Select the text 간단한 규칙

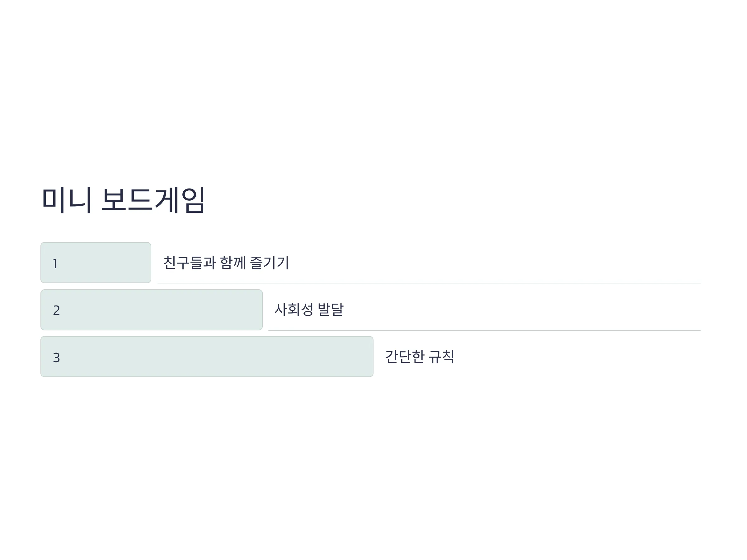click(420, 357)
